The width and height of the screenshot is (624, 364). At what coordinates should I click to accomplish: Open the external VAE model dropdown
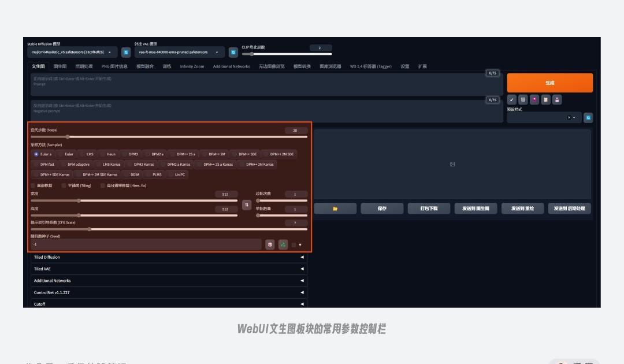tap(180, 52)
